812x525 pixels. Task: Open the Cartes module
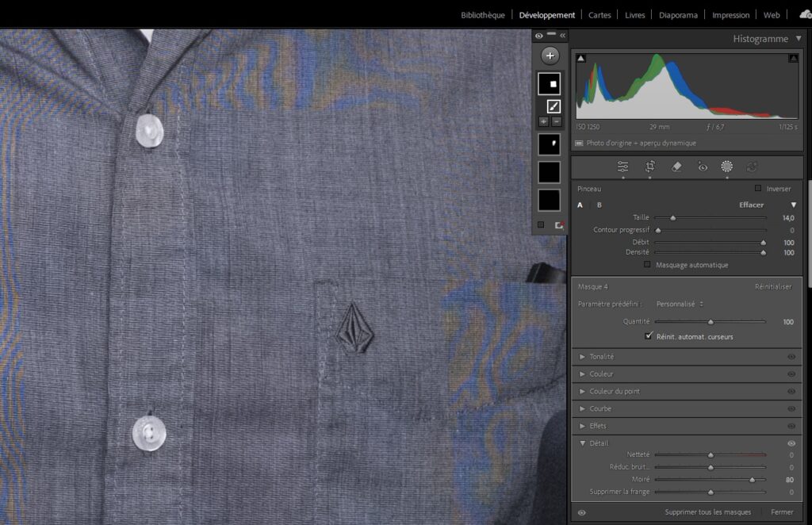(599, 15)
